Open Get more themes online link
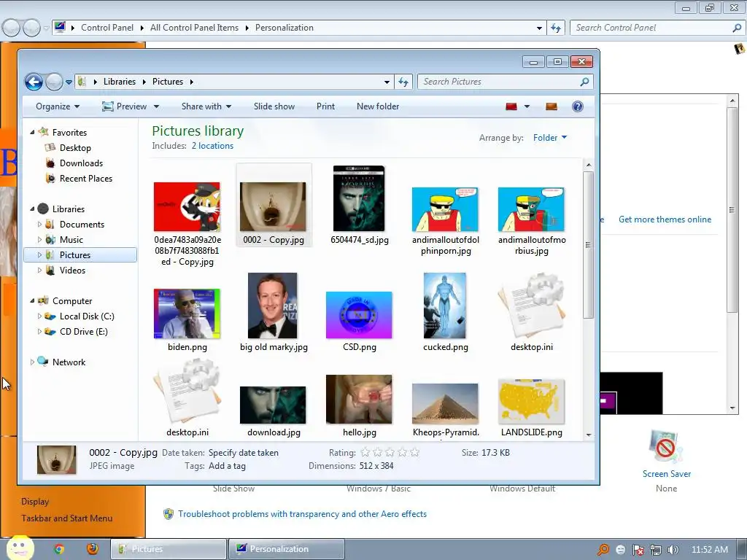Viewport: 747px width, 560px height. [x=665, y=219]
